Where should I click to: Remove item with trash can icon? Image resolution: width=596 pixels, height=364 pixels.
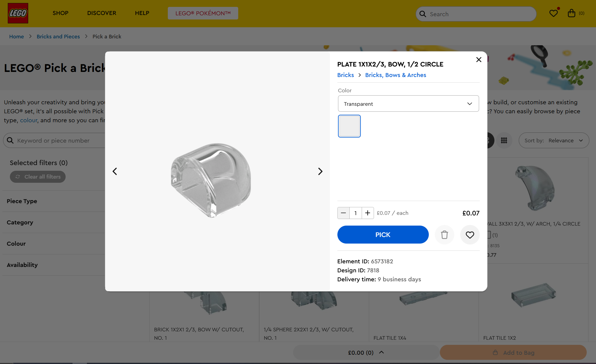tap(444, 235)
